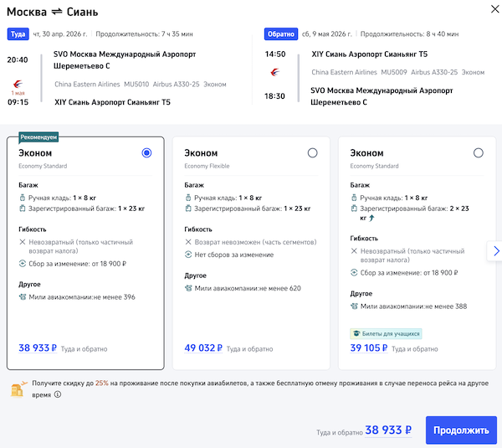Select the recommended Economy Standard fare

point(146,153)
